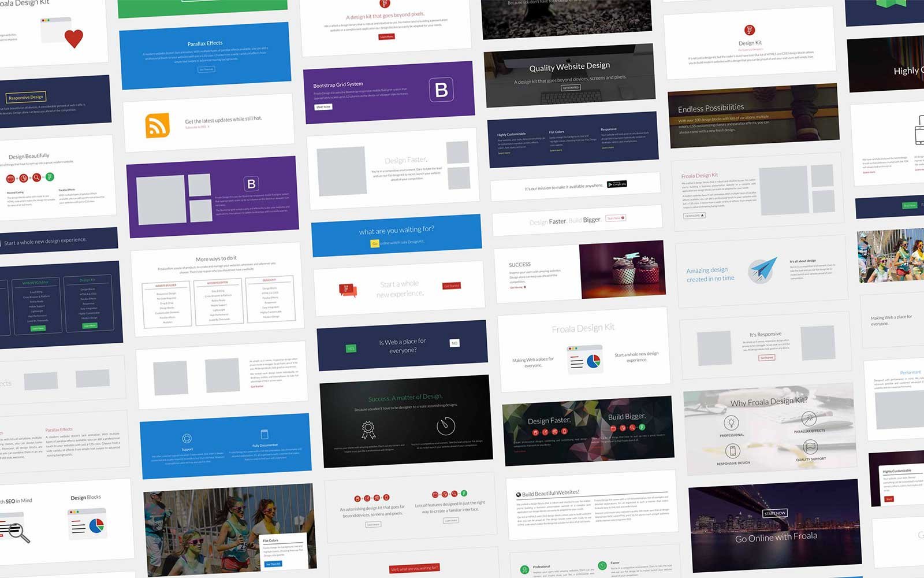
Task: Click Get Started under Quality Website Design
Action: [571, 88]
